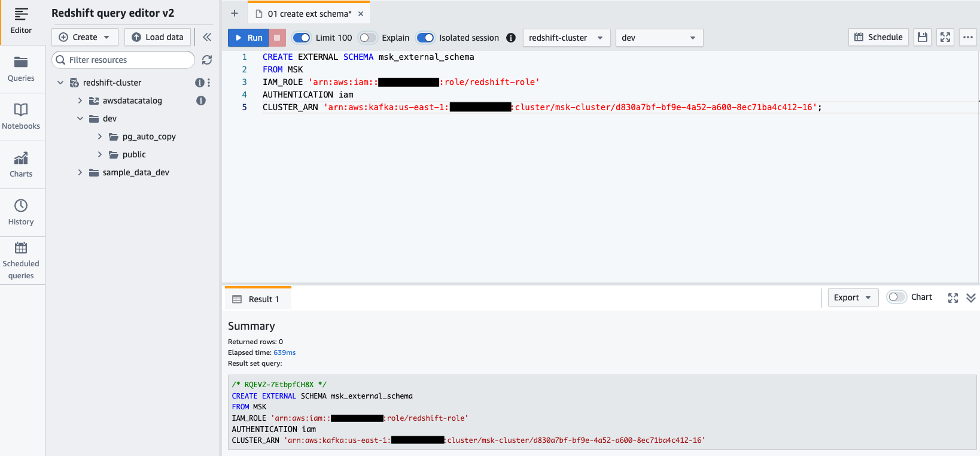
Task: Open the Notebooks section
Action: (22, 117)
